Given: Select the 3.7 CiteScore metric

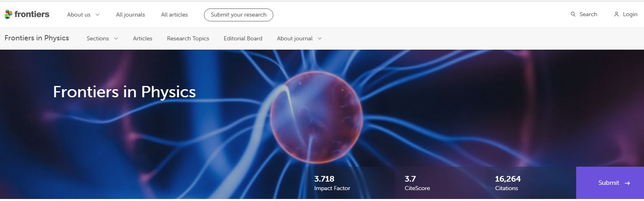Looking at the screenshot, I should (x=417, y=183).
